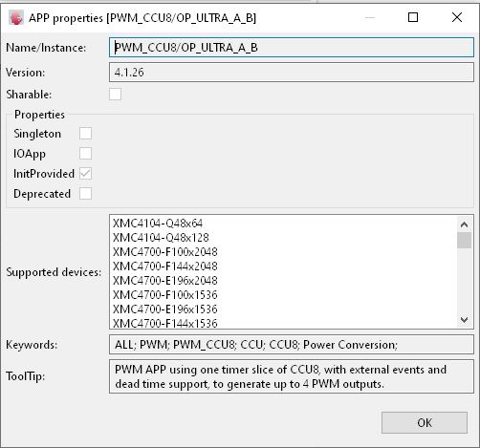Close the APP properties dialog
480x448 pixels.
click(457, 17)
